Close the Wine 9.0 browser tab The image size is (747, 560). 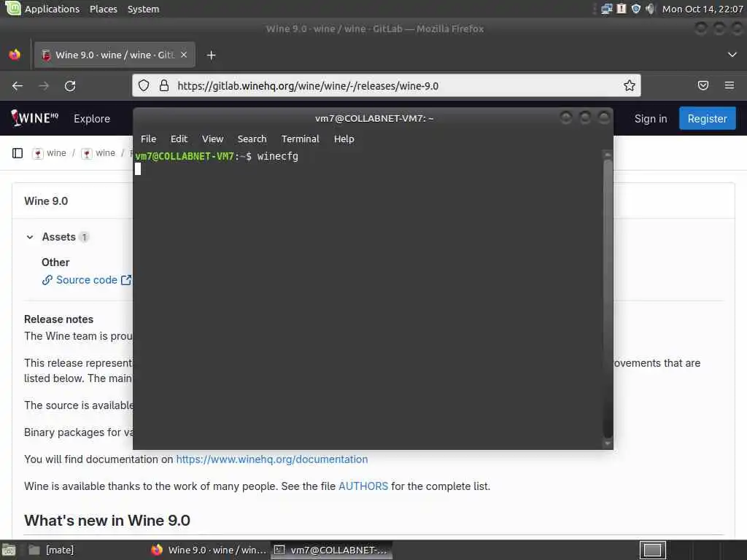point(184,55)
